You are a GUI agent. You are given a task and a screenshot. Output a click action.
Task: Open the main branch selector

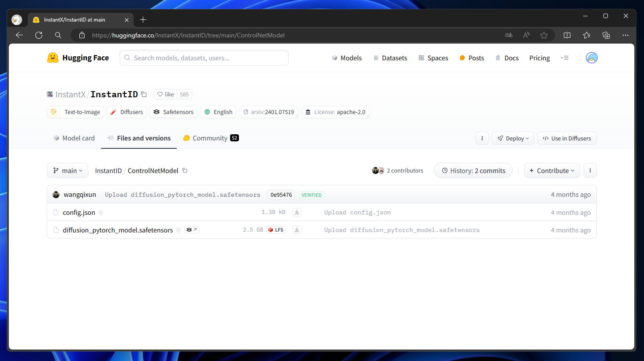click(x=67, y=170)
